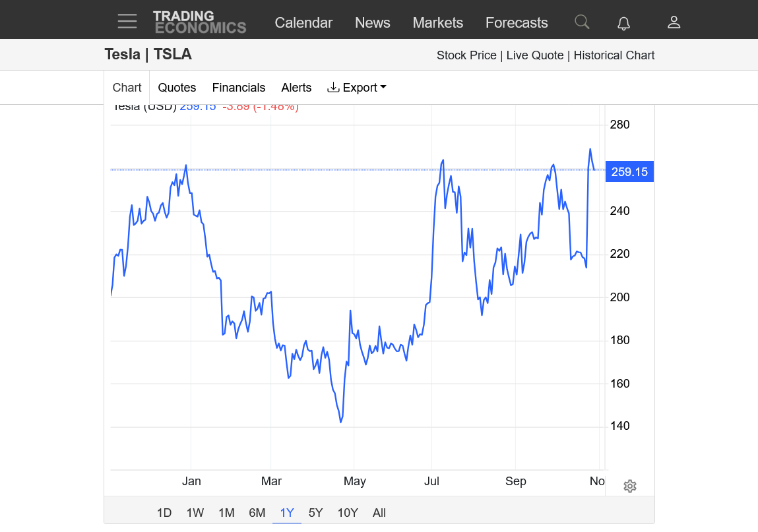The width and height of the screenshot is (758, 532).
Task: Switch to the Quotes tab
Action: click(x=177, y=88)
